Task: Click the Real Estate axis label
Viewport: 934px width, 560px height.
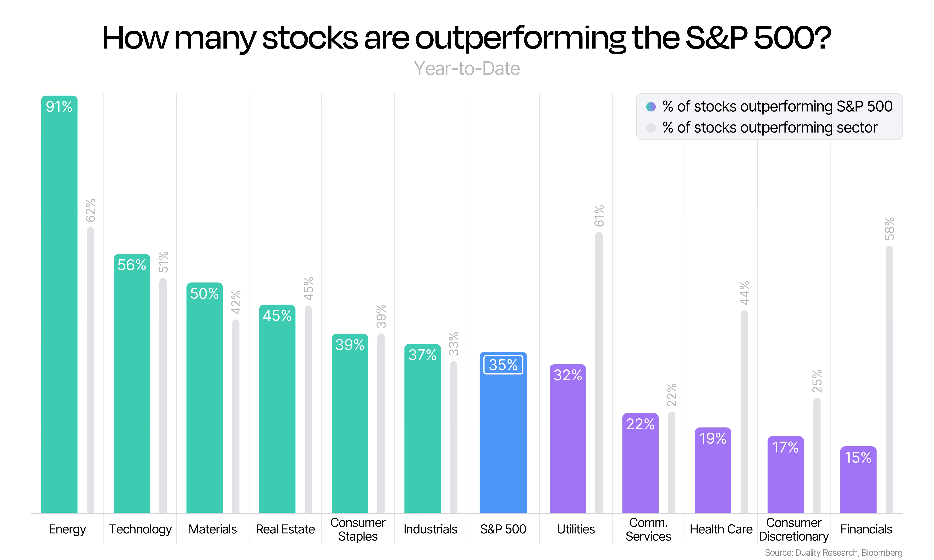Action: point(285,529)
